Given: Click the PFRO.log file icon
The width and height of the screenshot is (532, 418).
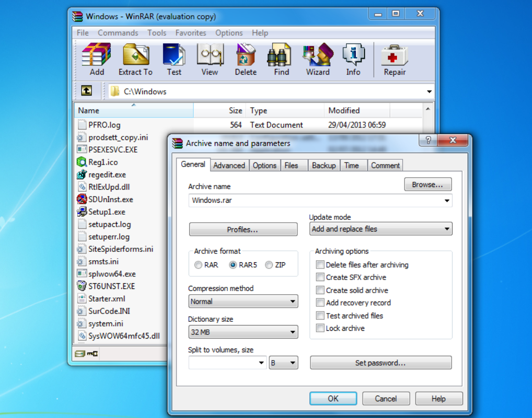Looking at the screenshot, I should (82, 125).
